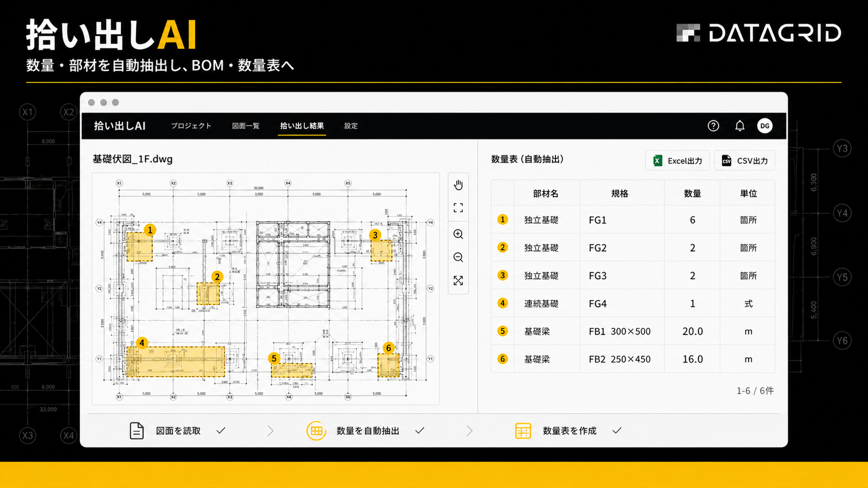The width and height of the screenshot is (868, 488).
Task: Click the 数量表を作成 step icon
Action: (x=523, y=431)
